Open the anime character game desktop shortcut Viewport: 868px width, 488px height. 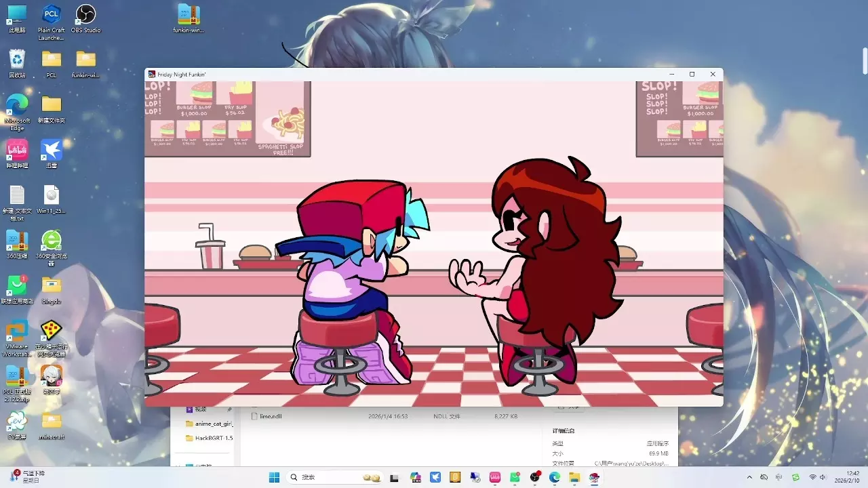coord(52,380)
